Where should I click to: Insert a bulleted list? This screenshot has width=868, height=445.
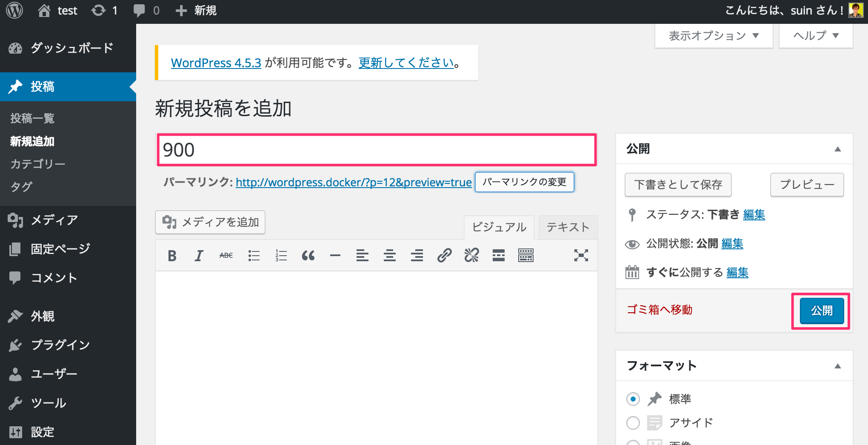pyautogui.click(x=254, y=256)
